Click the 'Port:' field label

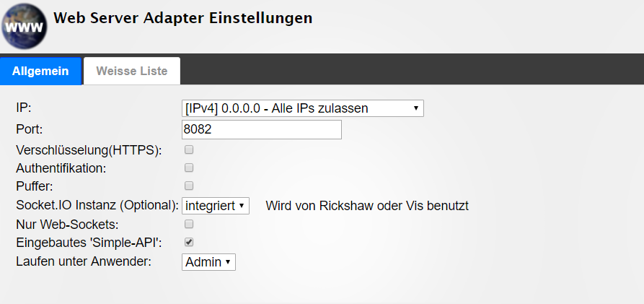30,129
